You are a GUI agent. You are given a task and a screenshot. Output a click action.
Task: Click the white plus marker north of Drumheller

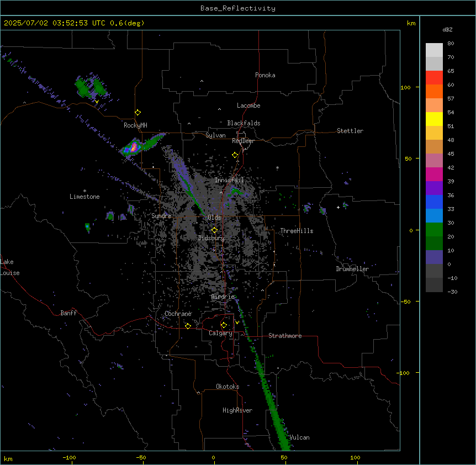pyautogui.click(x=338, y=207)
